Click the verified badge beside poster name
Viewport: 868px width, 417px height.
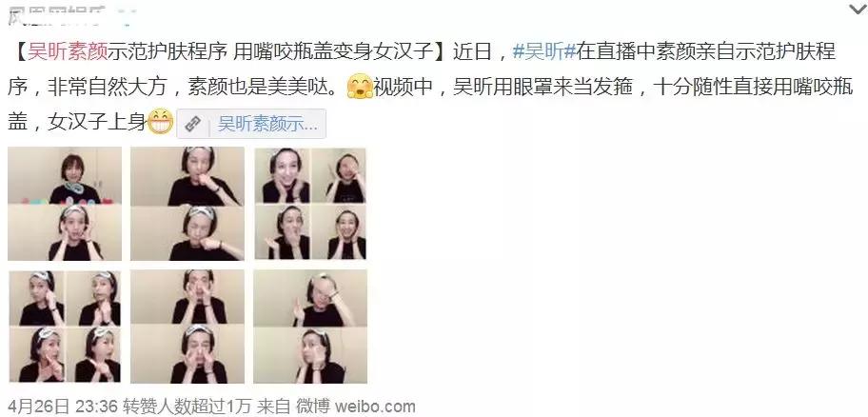pos(127,13)
